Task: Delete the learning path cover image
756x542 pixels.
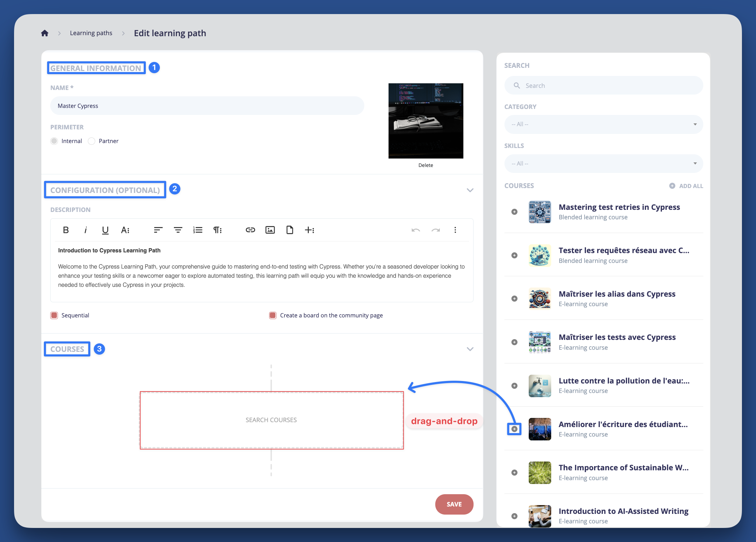Action: tap(426, 165)
